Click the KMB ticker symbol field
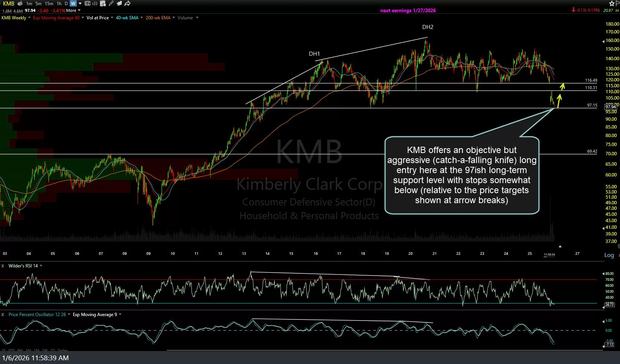This screenshot has width=620, height=364. pos(9,3)
